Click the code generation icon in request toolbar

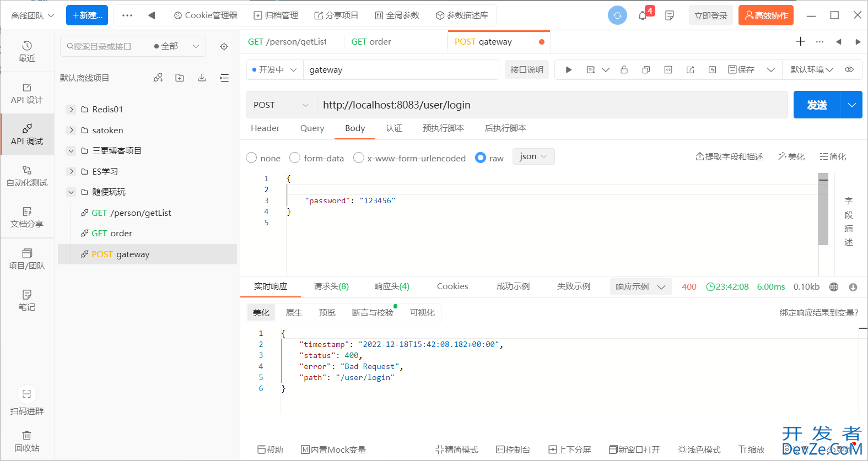pyautogui.click(x=668, y=69)
